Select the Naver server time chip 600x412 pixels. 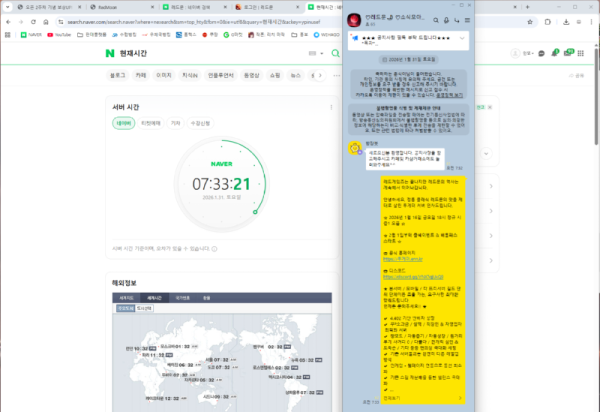pos(124,123)
